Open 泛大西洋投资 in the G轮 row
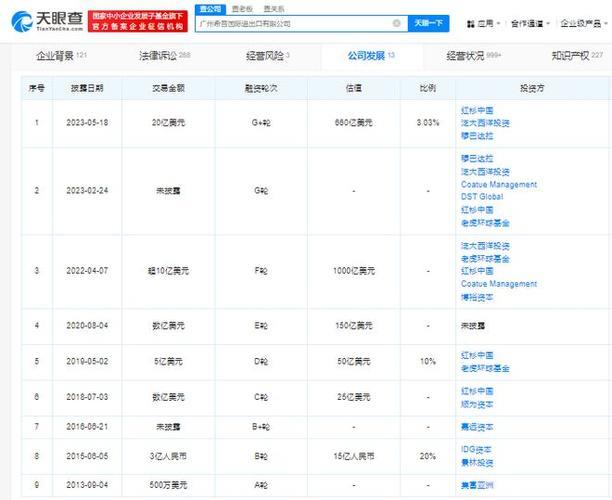This screenshot has height=500, width=612. [x=485, y=172]
